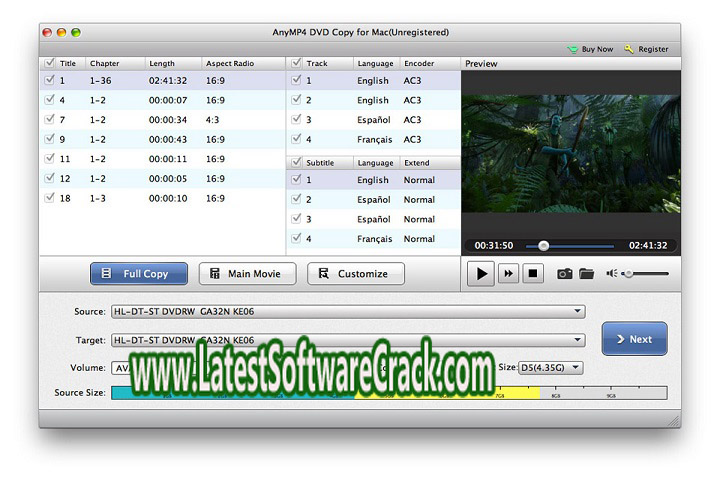Mute audio with the speaker icon
This screenshot has height=480, width=720.
point(613,273)
